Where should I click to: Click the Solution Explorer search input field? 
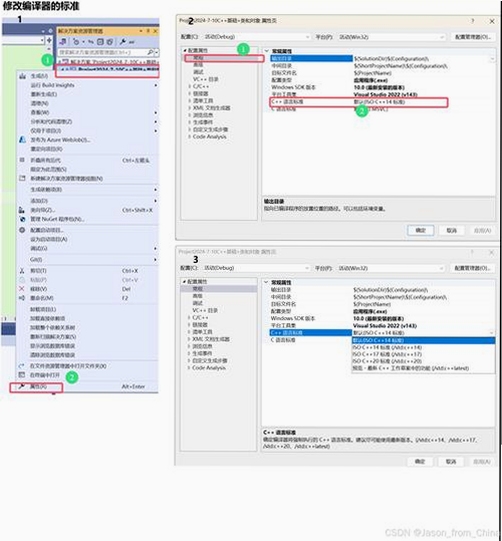coord(102,52)
